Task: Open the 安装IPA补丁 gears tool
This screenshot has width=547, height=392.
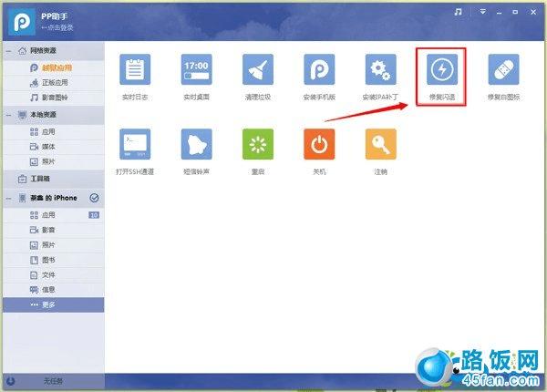Action: click(x=380, y=69)
